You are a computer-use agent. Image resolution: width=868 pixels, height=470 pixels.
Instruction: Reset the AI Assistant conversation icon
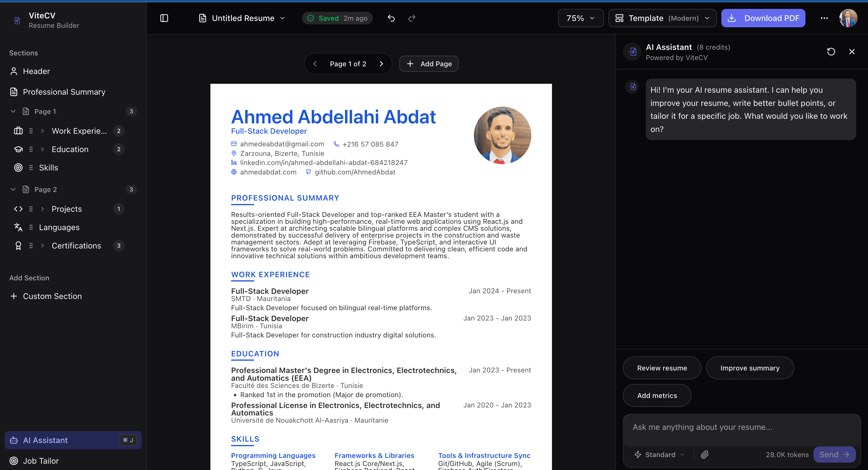pyautogui.click(x=831, y=51)
